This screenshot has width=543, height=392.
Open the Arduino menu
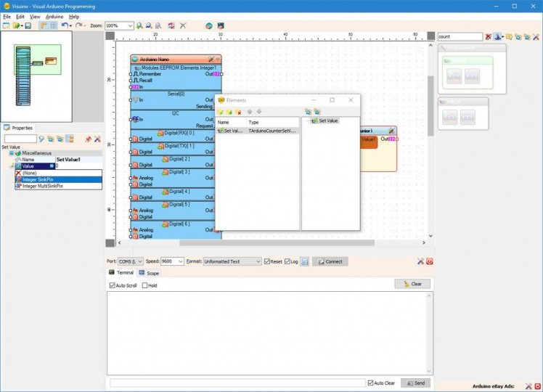click(54, 16)
